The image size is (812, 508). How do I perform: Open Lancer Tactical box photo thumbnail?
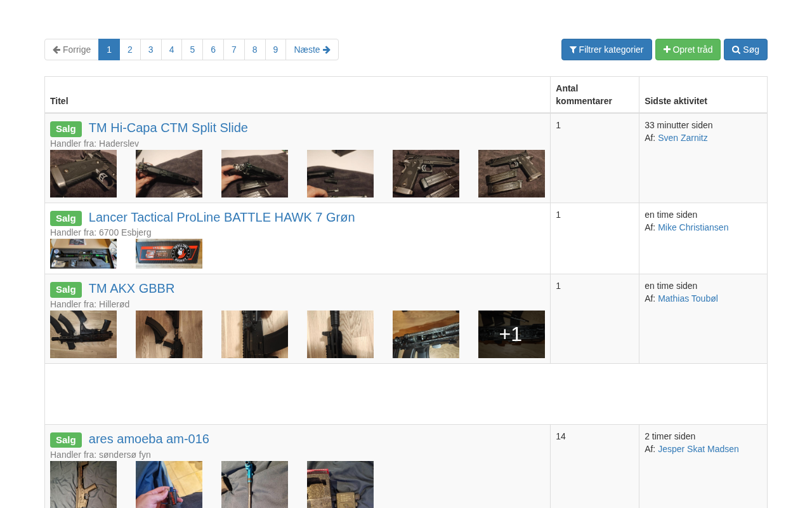[x=169, y=253]
